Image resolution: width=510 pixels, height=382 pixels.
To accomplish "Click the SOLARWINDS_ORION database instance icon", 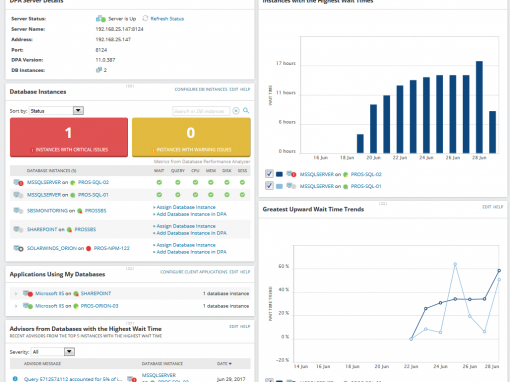I will (x=18, y=248).
